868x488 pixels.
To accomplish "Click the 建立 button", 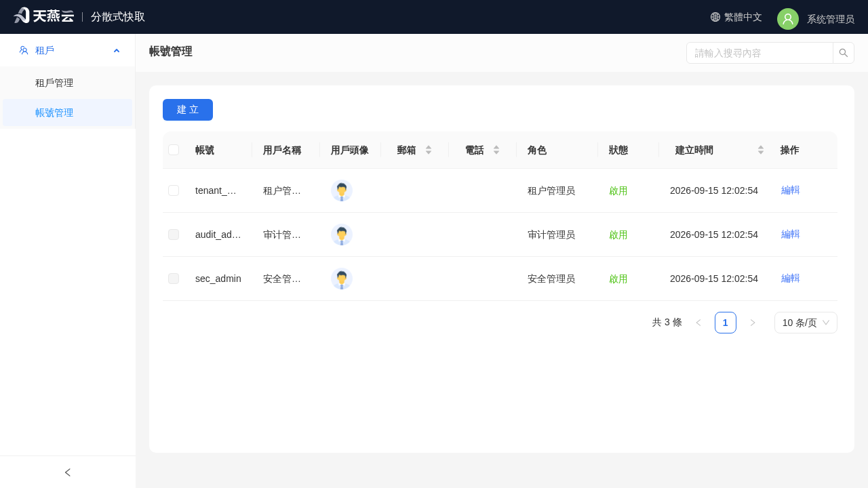I will click(x=188, y=110).
